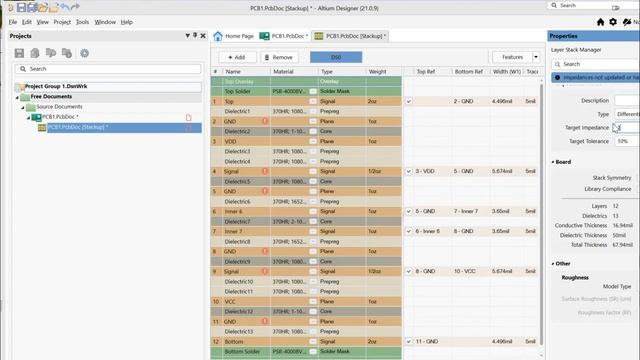Click the layer table vertical scrollbar
Image resolution: width=640 pixels, height=360 pixels.
tap(542, 214)
